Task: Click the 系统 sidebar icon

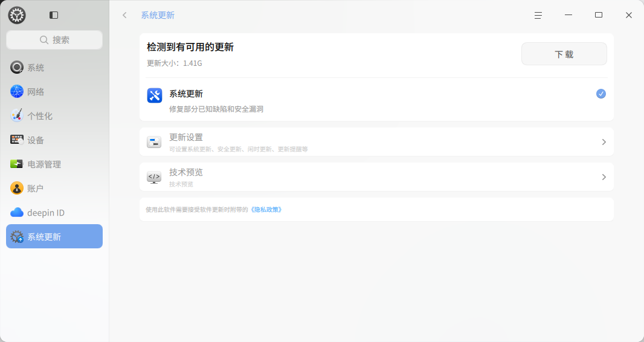Action: coord(17,67)
